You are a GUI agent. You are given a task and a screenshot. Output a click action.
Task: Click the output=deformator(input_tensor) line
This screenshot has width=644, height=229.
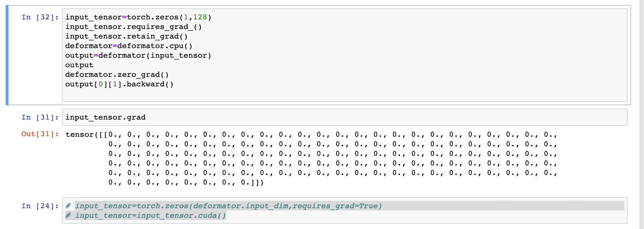click(x=138, y=56)
